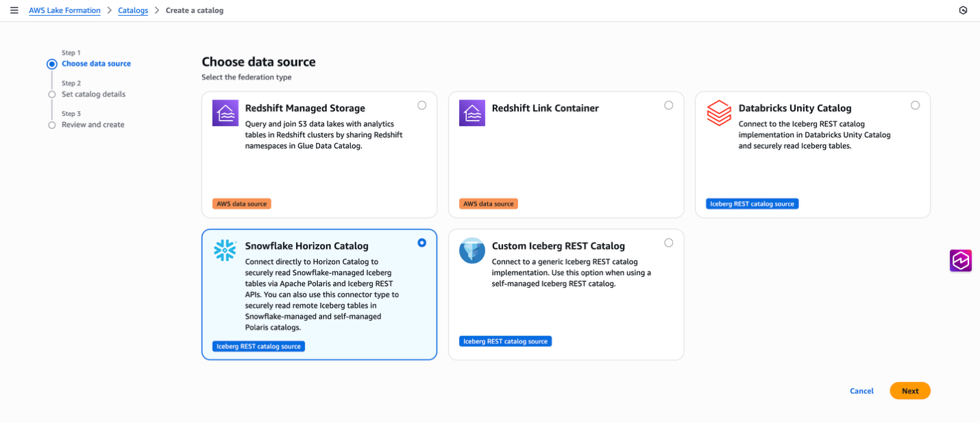Click the Redshift Managed Storage icon
Screen dimensions: 980x423
pyautogui.click(x=225, y=113)
